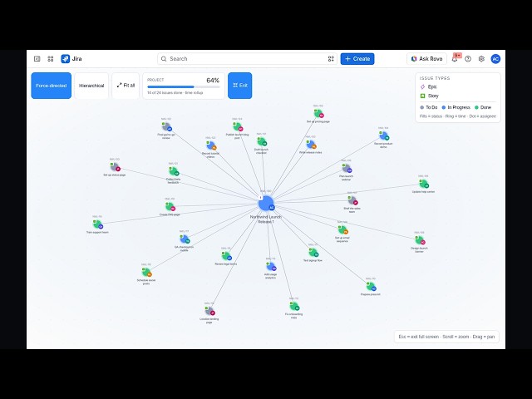Click the project progress bar
Image resolution: width=532 pixels, height=399 pixels.
184,86
